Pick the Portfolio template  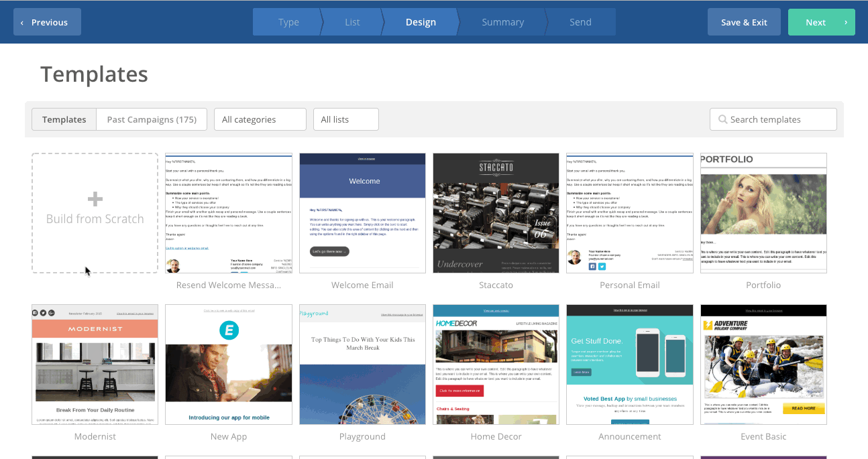point(763,213)
